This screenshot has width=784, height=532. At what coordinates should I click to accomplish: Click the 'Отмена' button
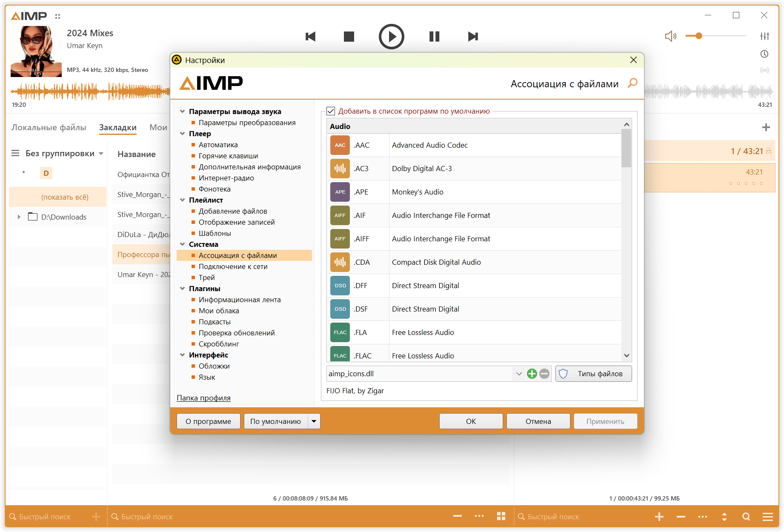tap(538, 421)
